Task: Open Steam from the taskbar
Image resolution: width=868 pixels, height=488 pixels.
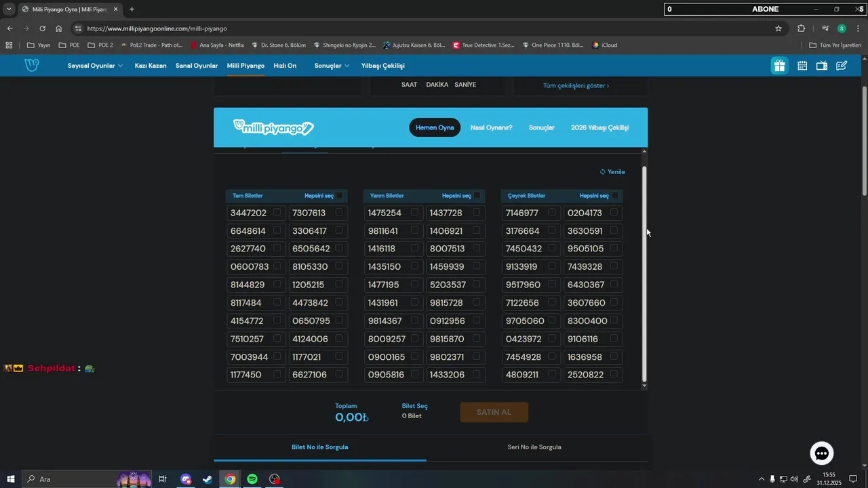Action: pos(208,479)
